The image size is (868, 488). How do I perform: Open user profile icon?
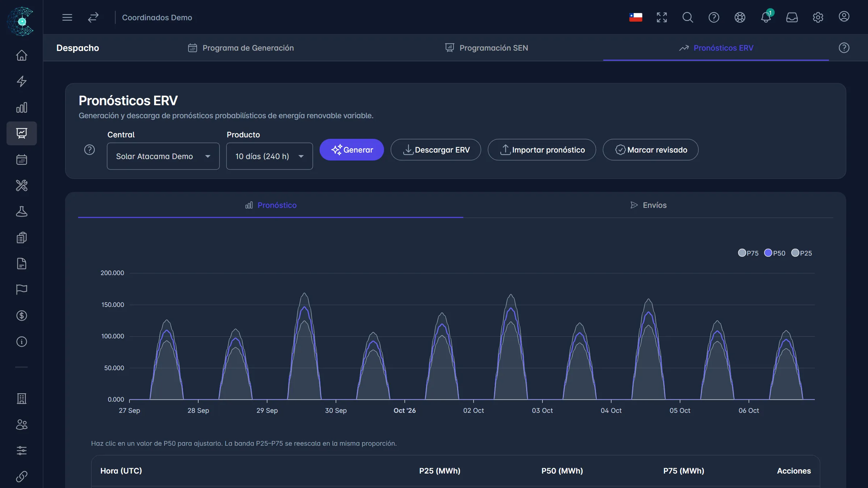(x=844, y=17)
